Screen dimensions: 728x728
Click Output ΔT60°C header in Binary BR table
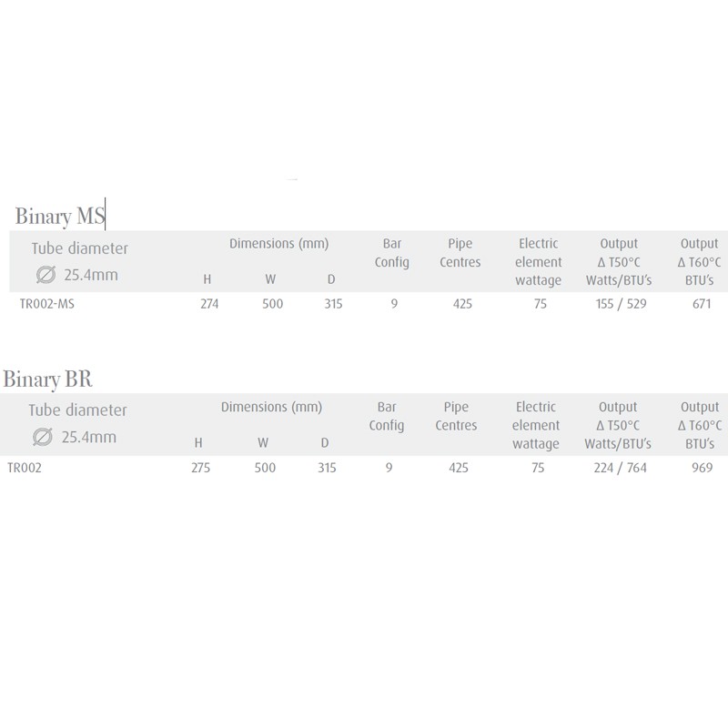pos(700,425)
